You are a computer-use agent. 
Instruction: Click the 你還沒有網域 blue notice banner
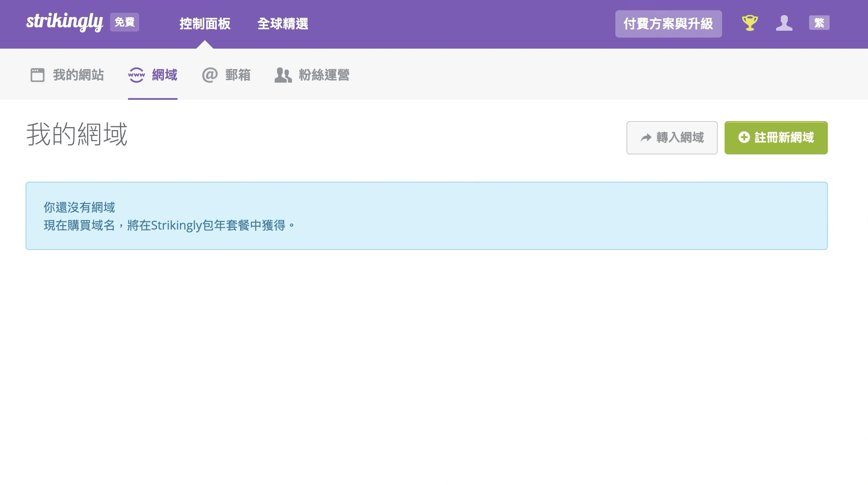(426, 216)
